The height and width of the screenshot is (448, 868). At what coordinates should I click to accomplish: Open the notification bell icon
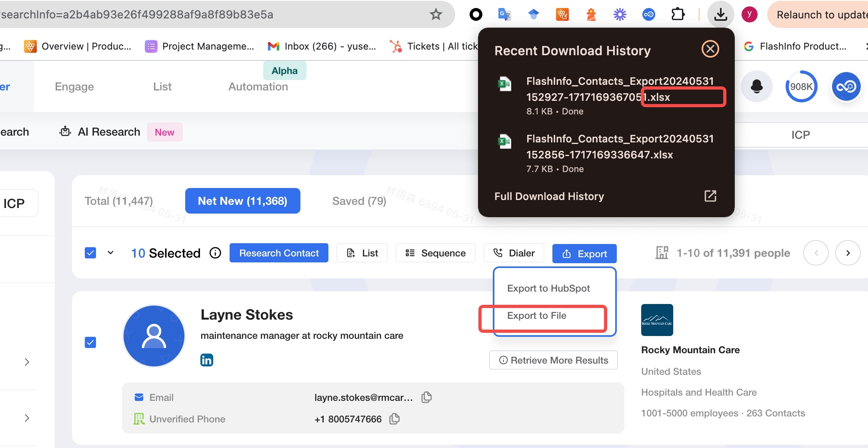click(756, 86)
